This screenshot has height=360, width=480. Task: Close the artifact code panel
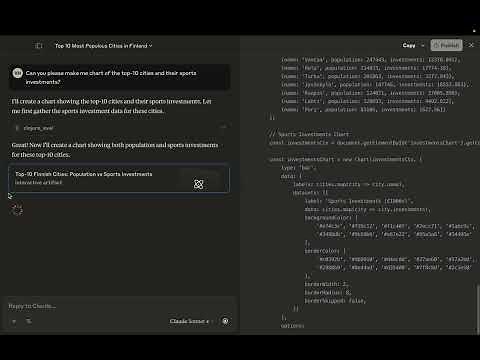(x=471, y=45)
